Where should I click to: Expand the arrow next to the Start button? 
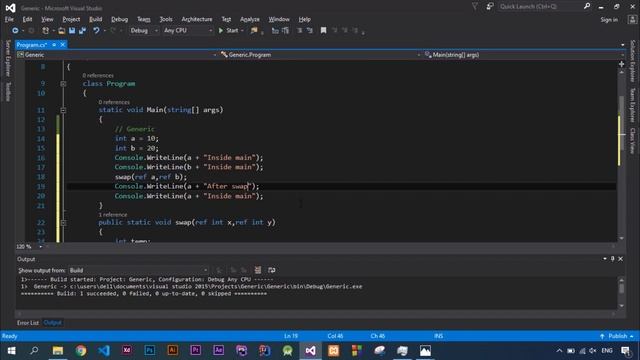(x=242, y=31)
